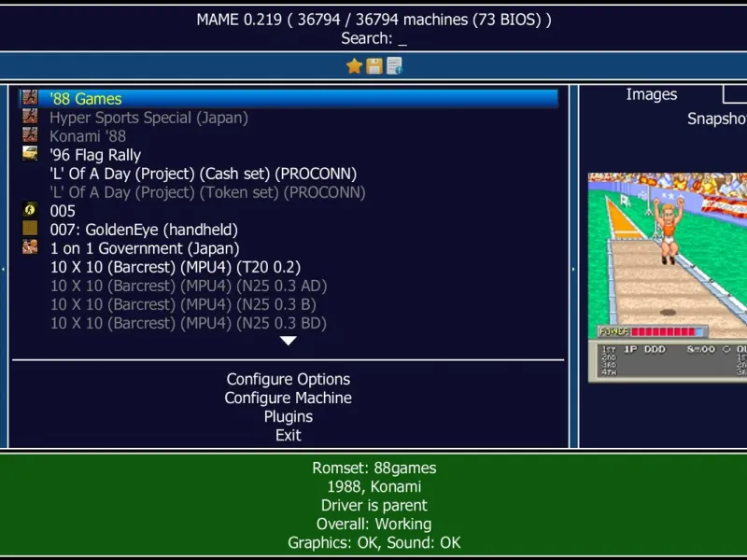Click the down arrow below the list
747x560 pixels.
(x=289, y=341)
